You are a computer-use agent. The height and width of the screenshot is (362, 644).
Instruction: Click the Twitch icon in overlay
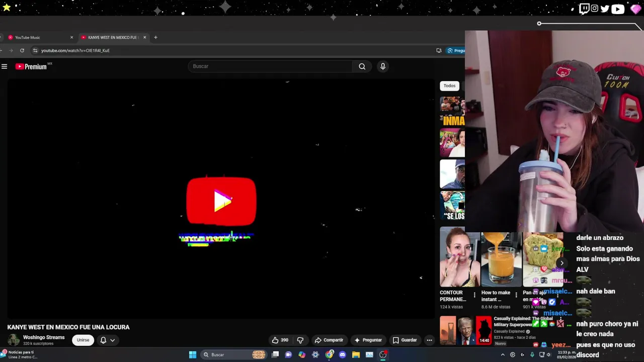point(584,9)
